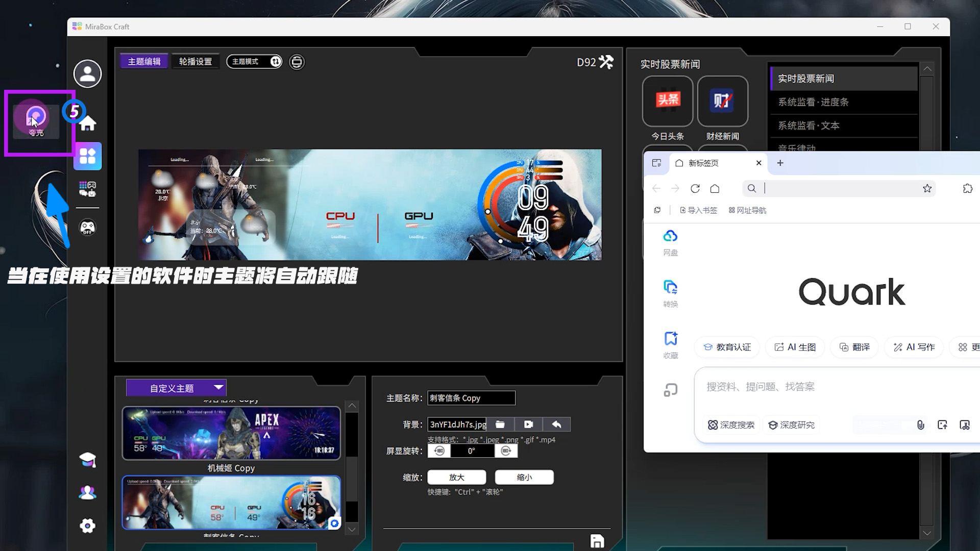
Task: Bookmark page with the star icon
Action: point(927,188)
